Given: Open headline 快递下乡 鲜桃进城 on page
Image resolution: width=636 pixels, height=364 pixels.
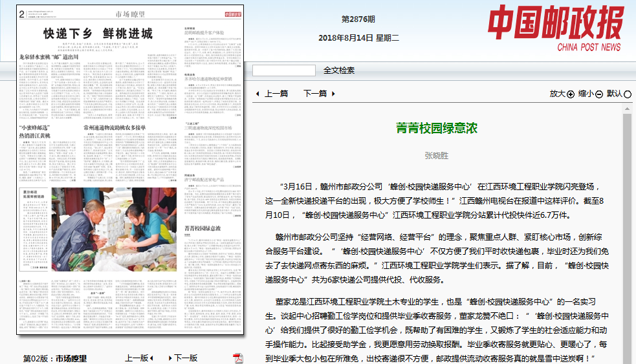Looking at the screenshot, I should click(x=98, y=33).
